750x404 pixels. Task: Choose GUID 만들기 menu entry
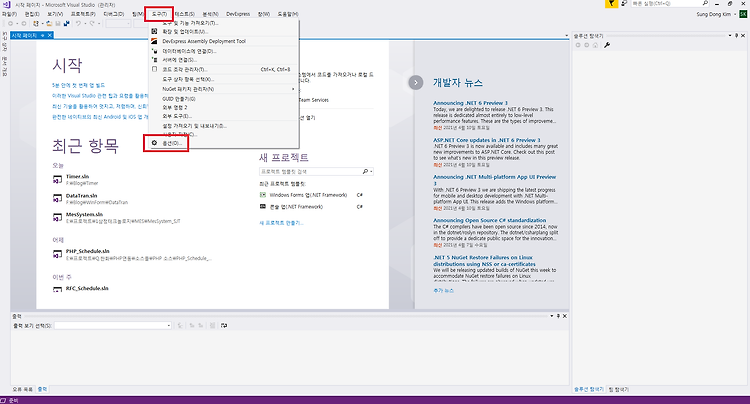click(x=178, y=99)
